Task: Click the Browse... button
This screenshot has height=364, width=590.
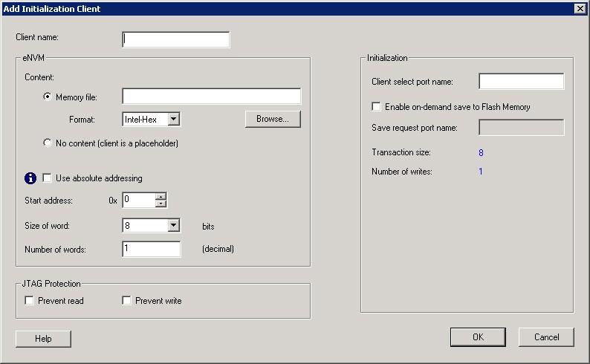Action: 273,119
